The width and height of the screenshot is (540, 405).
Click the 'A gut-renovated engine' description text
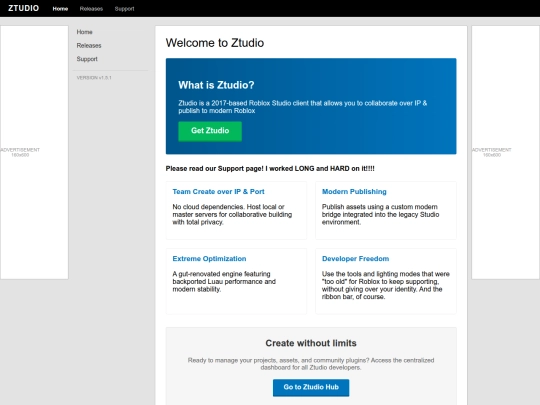click(x=224, y=282)
